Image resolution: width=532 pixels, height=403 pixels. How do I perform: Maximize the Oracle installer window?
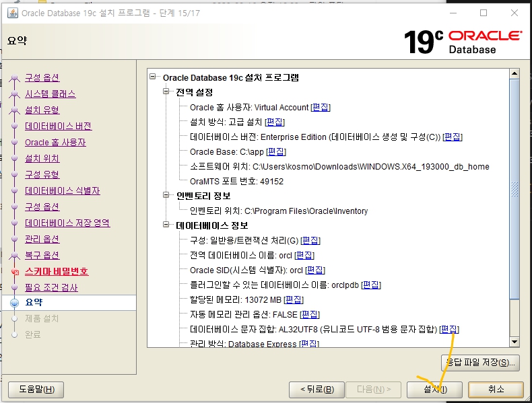coord(484,13)
